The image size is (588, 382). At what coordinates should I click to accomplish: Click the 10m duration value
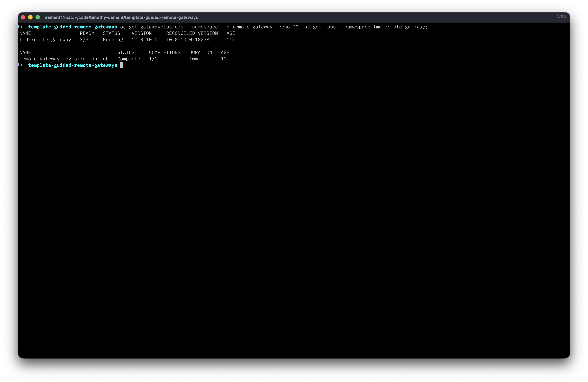point(193,59)
